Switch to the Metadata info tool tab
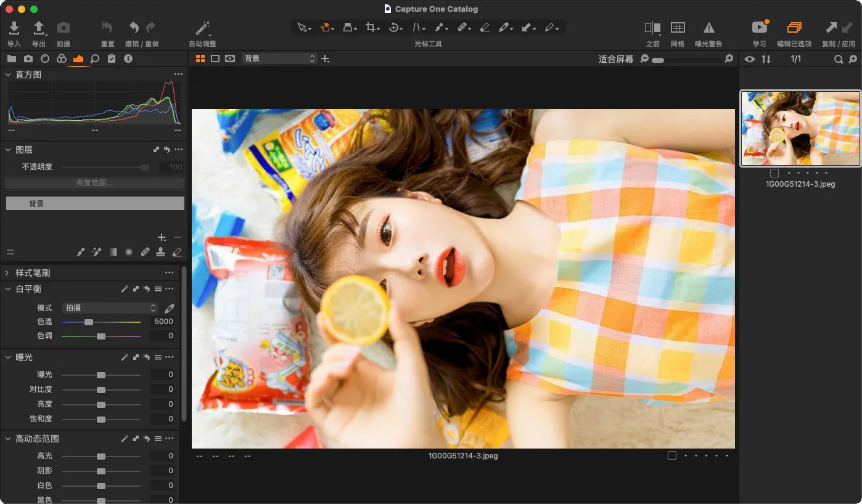The image size is (862, 504). pyautogui.click(x=128, y=59)
